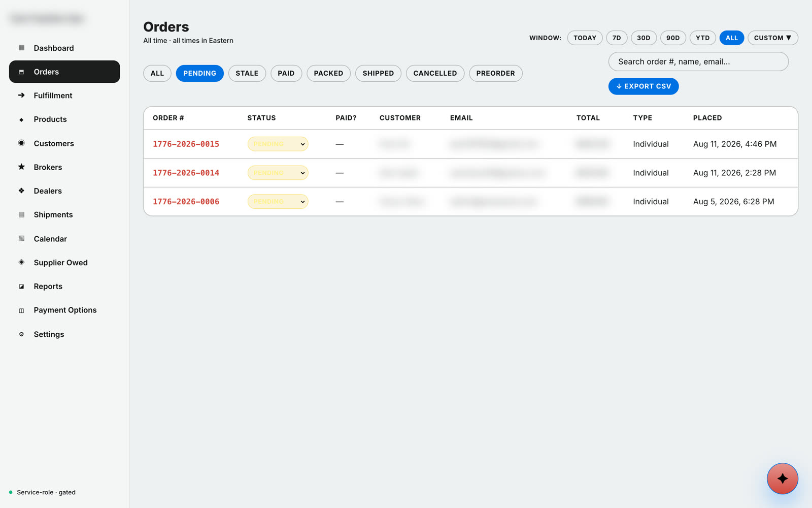This screenshot has height=508, width=812.
Task: Show CANCELLED orders
Action: (435, 73)
